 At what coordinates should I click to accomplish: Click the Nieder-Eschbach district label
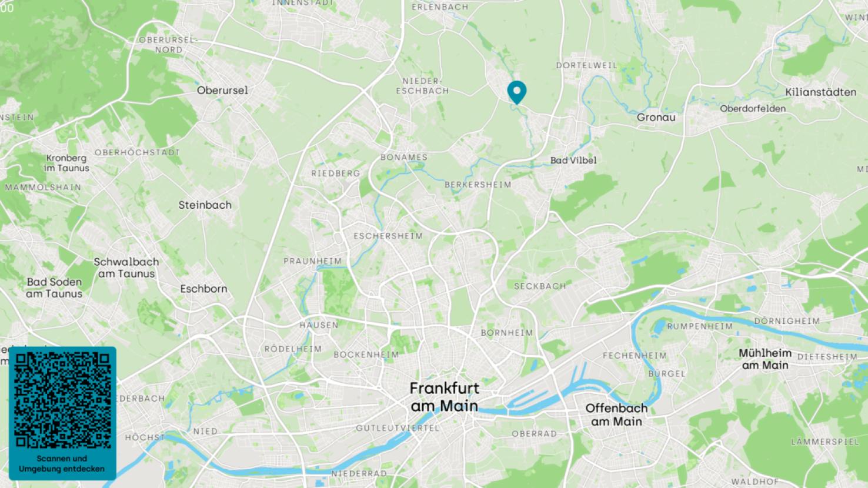(x=422, y=86)
